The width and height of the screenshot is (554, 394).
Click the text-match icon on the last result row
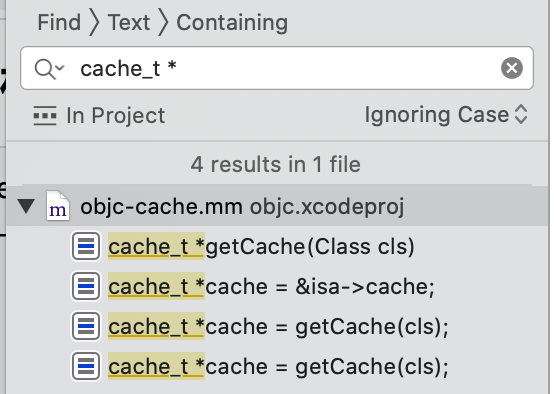click(x=86, y=366)
